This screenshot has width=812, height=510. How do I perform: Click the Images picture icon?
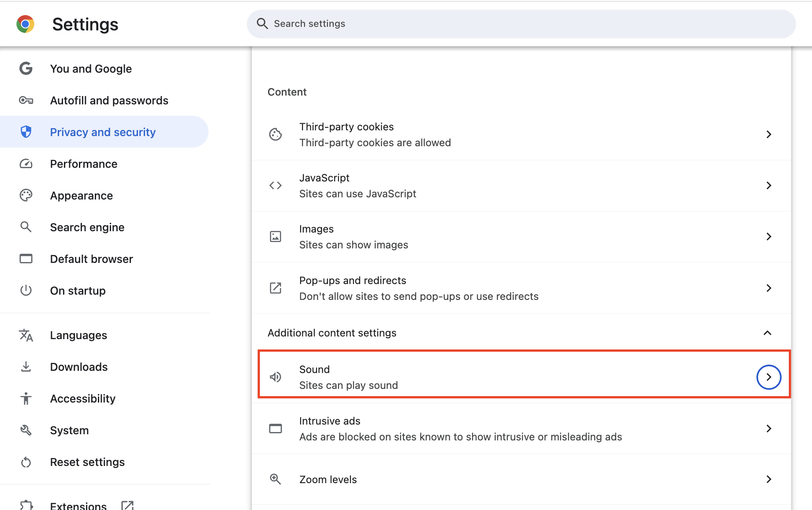point(276,237)
